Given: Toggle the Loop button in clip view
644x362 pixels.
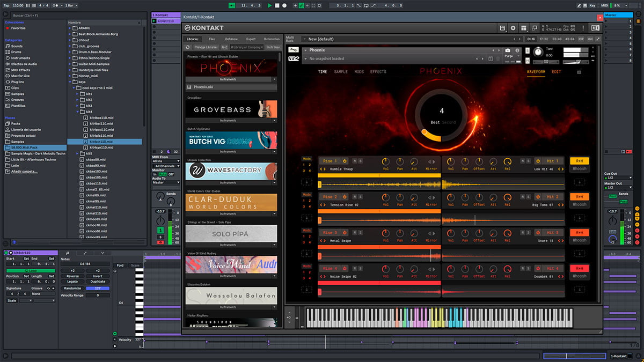Looking at the screenshot, I should click(31, 270).
